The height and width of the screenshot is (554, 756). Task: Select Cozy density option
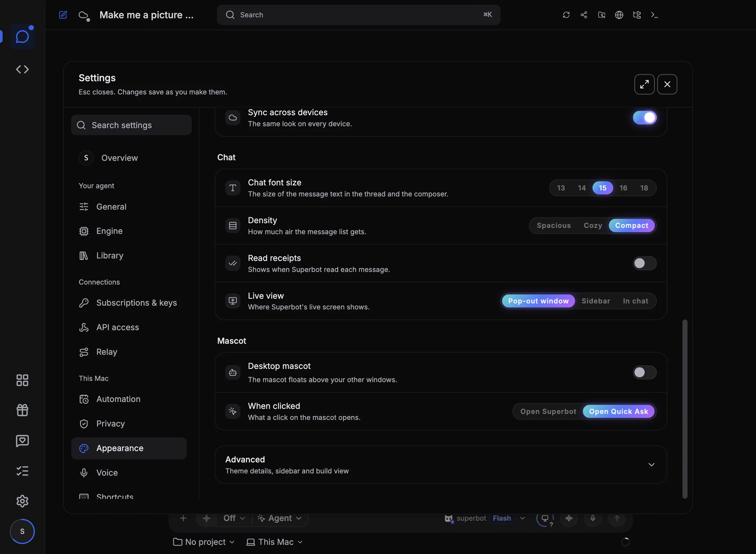click(593, 225)
